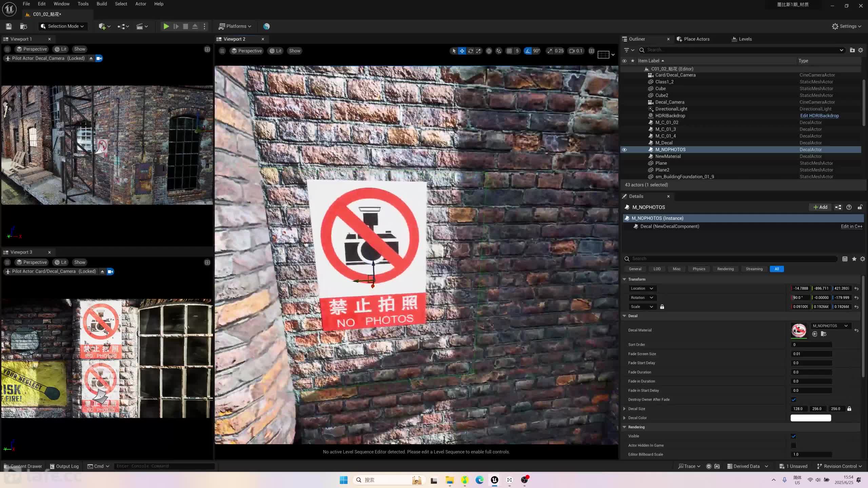Screen dimensions: 868x488
Task: Activate the Rotate gizmo tool in Viewport 2
Action: click(470, 51)
